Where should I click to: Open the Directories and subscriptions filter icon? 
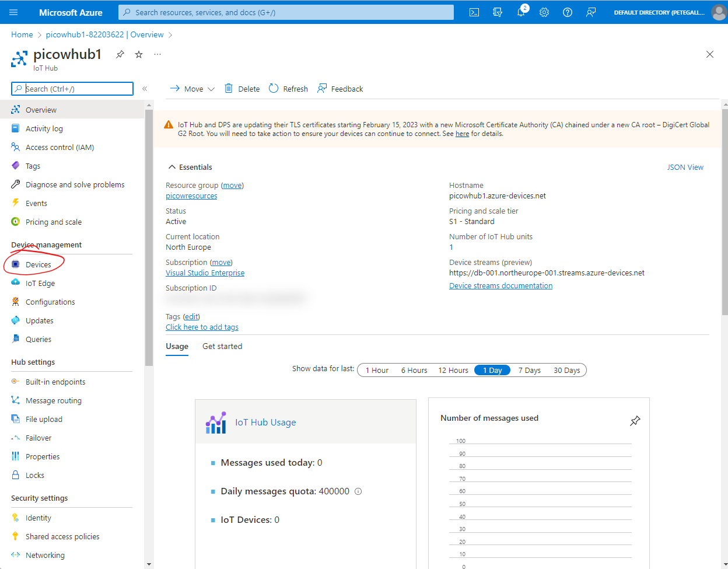[498, 12]
